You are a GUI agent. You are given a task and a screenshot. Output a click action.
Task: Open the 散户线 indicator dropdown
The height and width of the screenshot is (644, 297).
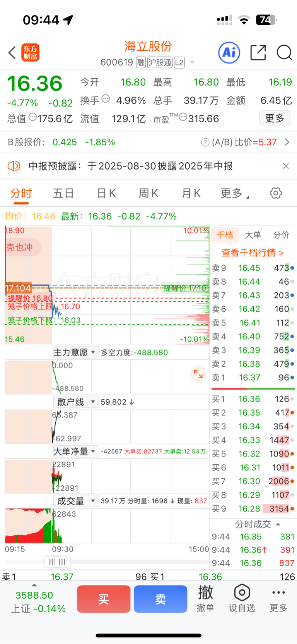click(x=75, y=402)
